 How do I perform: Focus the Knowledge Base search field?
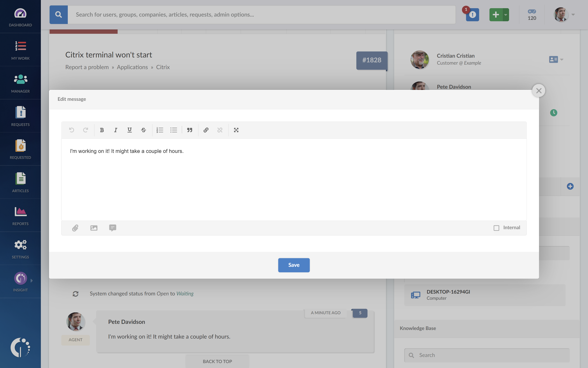(x=487, y=355)
